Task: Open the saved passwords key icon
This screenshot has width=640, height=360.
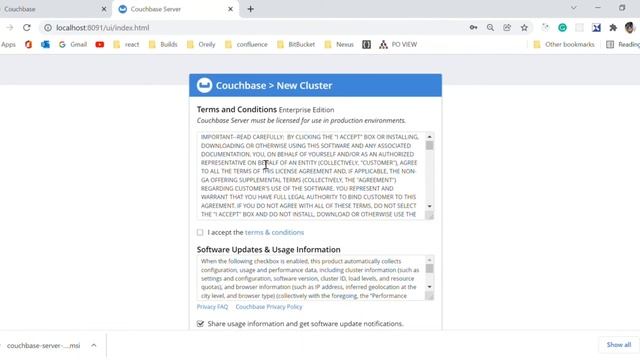Action: coord(473,28)
